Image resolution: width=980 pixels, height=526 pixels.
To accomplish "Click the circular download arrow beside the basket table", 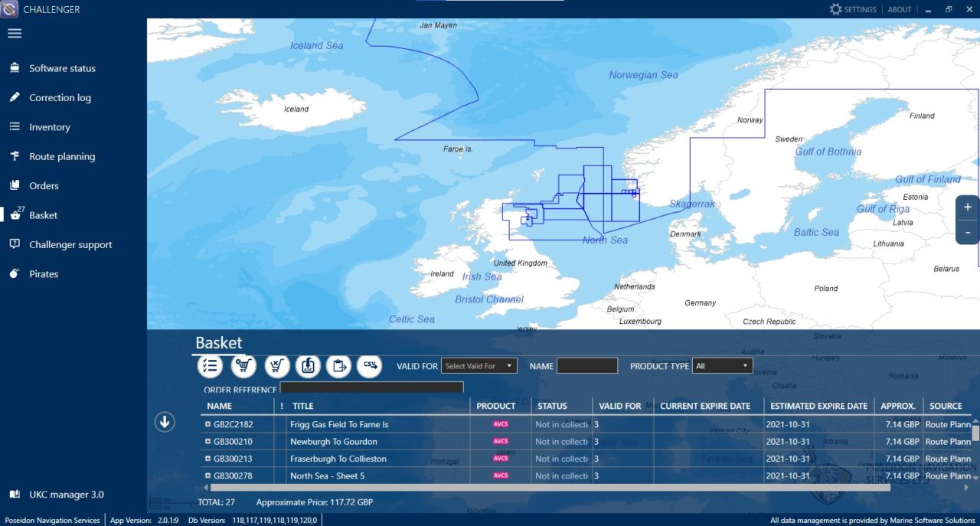I will pyautogui.click(x=164, y=422).
